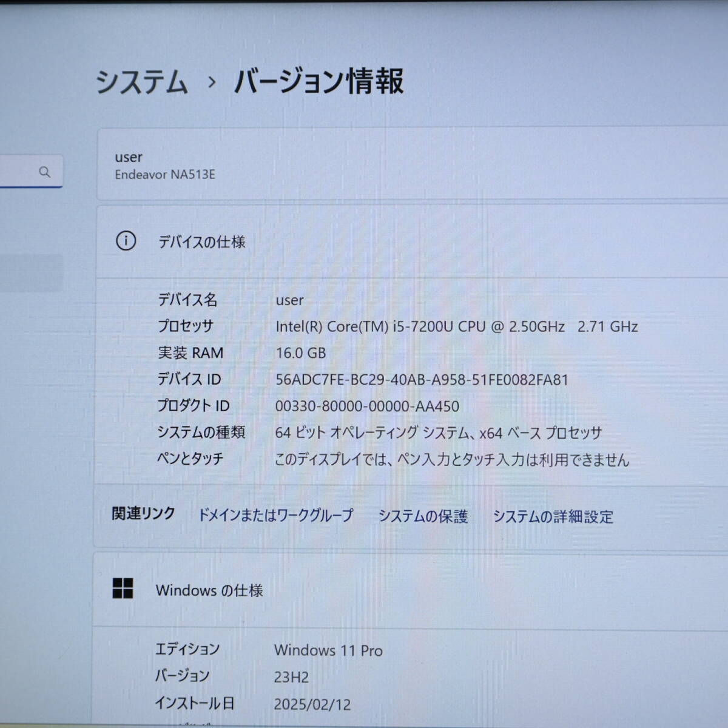Select the プロセッサ label

(x=186, y=326)
